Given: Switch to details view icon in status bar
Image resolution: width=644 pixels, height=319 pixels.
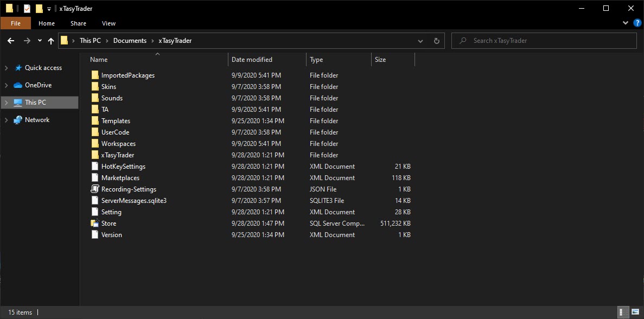Looking at the screenshot, I should pyautogui.click(x=623, y=312).
